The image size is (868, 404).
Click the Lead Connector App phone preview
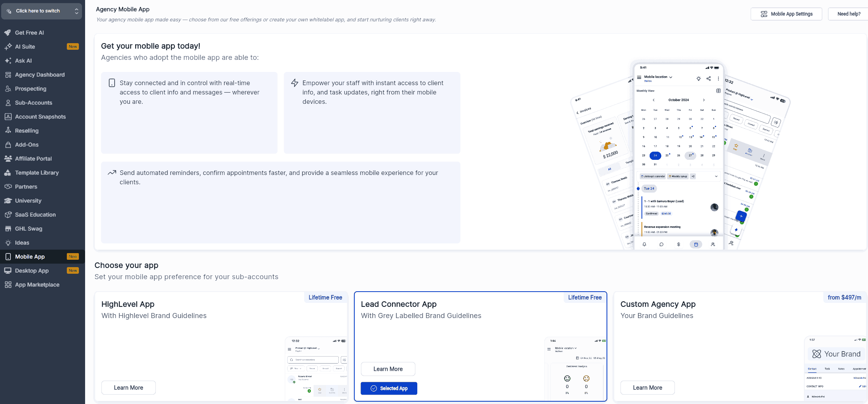coord(575,369)
